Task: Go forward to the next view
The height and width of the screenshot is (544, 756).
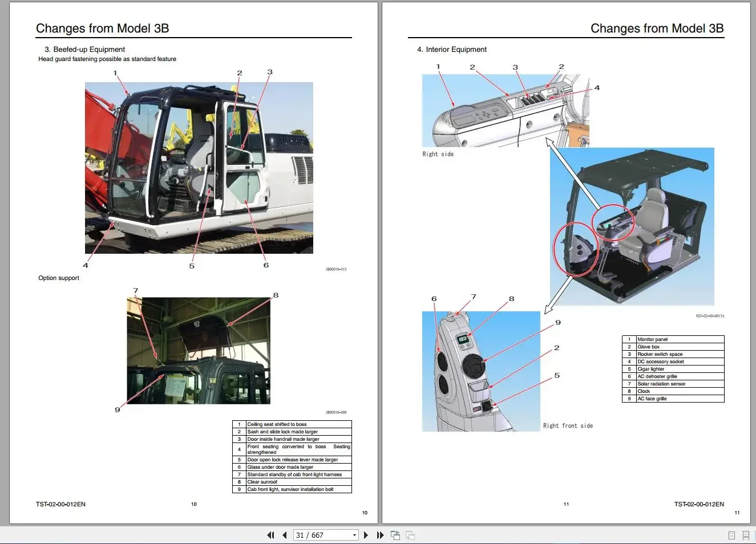Action: (x=410, y=535)
